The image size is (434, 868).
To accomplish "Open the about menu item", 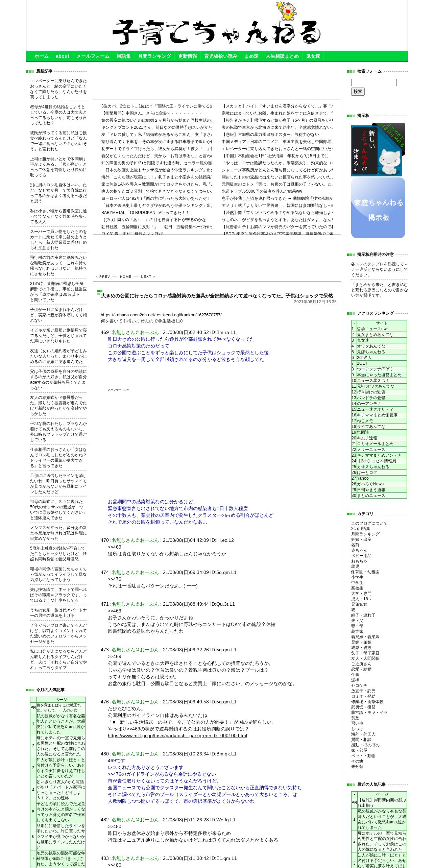I will [62, 56].
